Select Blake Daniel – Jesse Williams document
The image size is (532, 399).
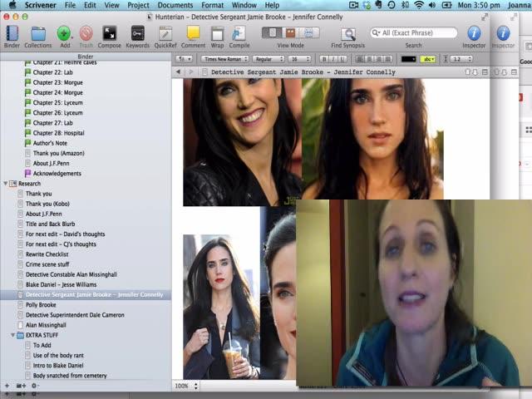pyautogui.click(x=61, y=284)
